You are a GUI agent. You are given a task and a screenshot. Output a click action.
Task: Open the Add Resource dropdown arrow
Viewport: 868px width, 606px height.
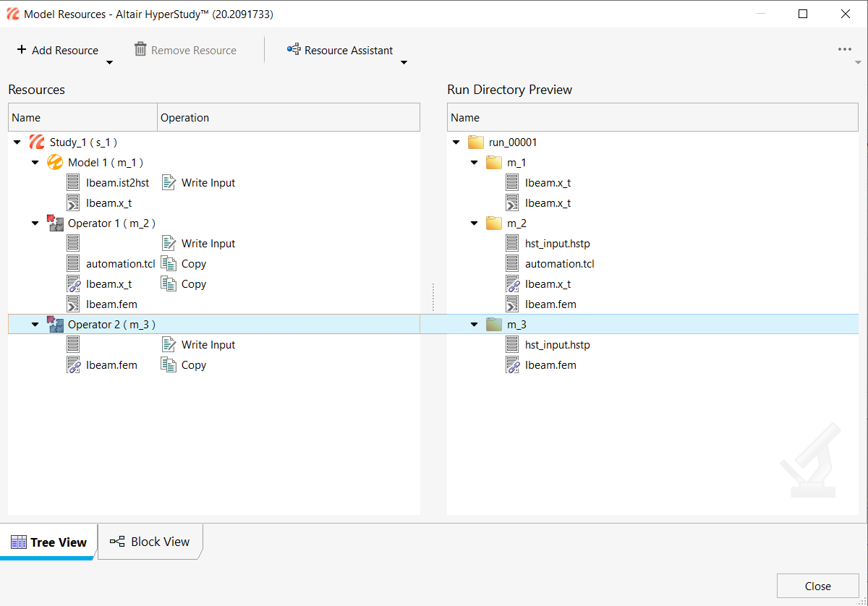point(109,63)
